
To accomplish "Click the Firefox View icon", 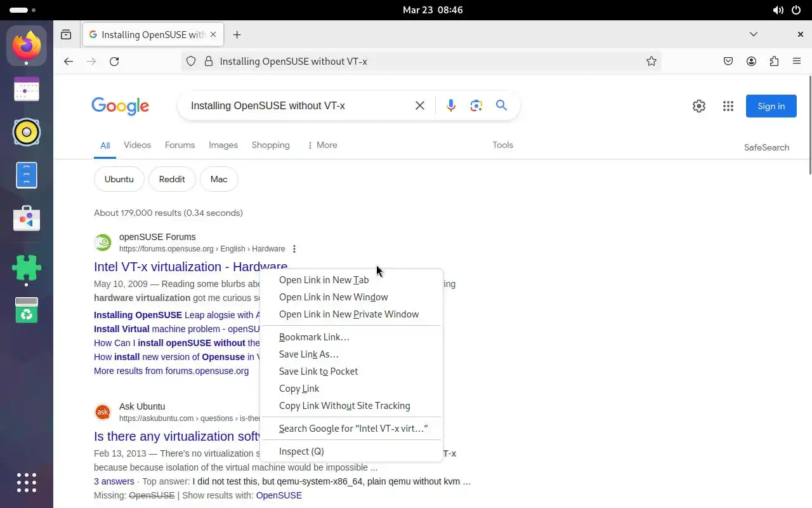I will pyautogui.click(x=66, y=35).
